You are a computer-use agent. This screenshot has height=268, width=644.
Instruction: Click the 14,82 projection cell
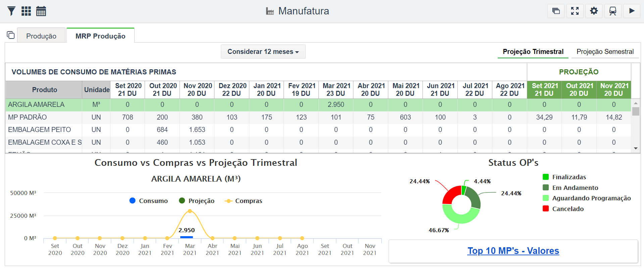[614, 117]
